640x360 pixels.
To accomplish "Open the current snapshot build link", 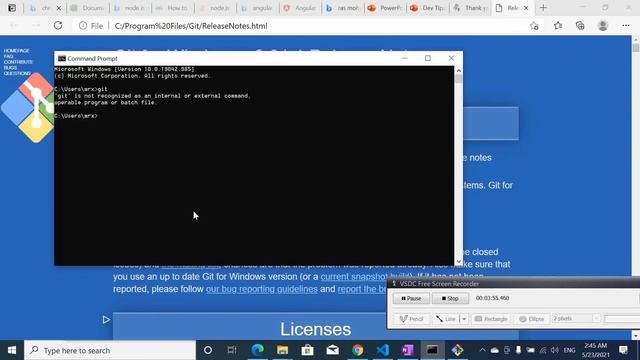I will [x=353, y=277].
